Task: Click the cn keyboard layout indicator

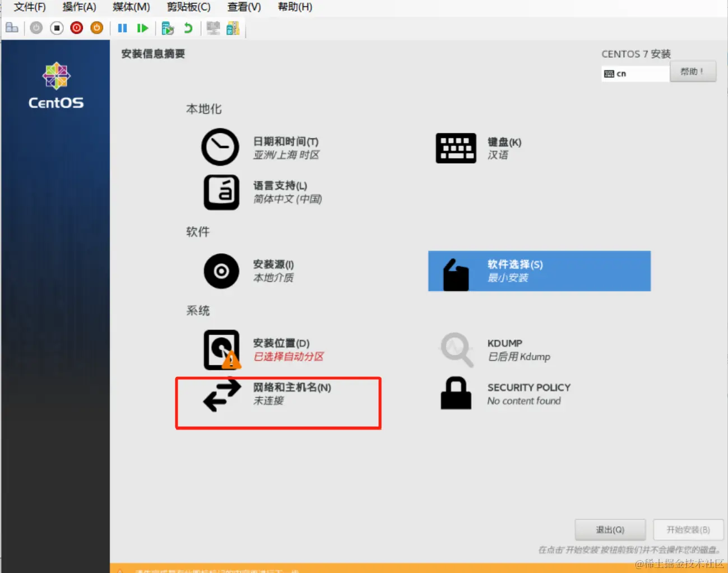Action: [x=636, y=74]
